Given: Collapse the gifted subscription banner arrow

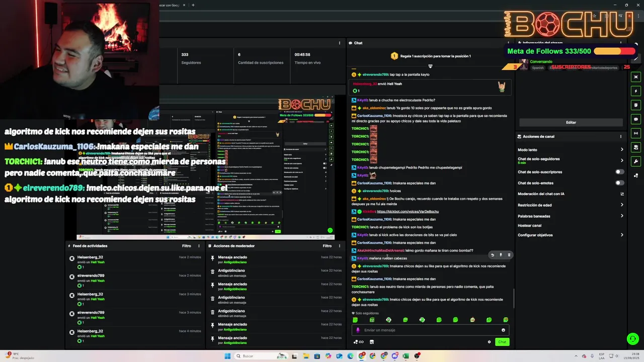Looking at the screenshot, I should pos(430,66).
